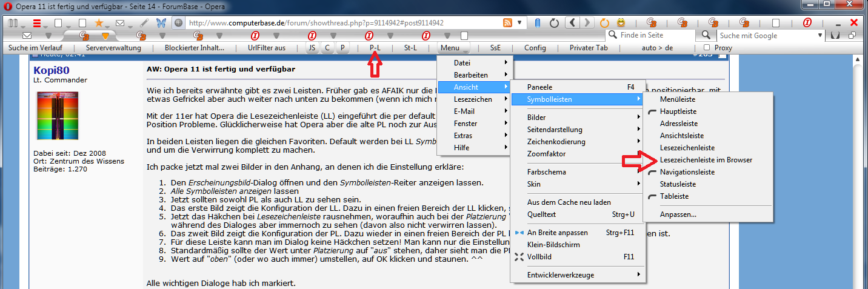Click the red I icon beside the minimize button
The height and width of the screenshot is (289, 868).
point(807,23)
